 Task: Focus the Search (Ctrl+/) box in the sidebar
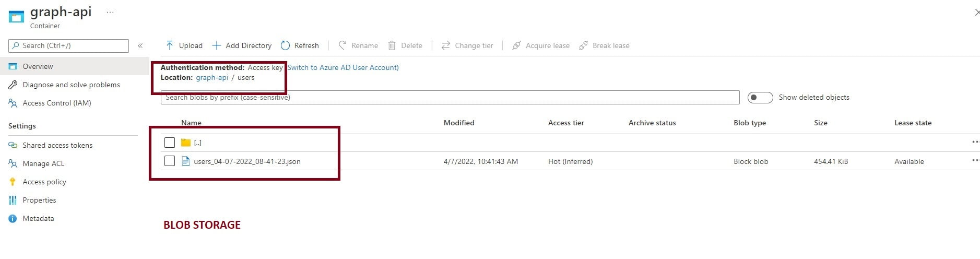(68, 46)
